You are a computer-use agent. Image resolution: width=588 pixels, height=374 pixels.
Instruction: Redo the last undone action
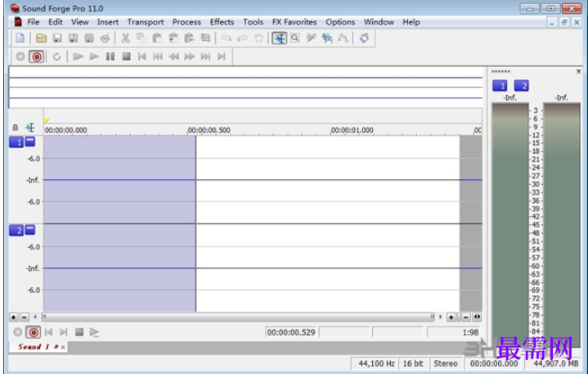coord(242,38)
